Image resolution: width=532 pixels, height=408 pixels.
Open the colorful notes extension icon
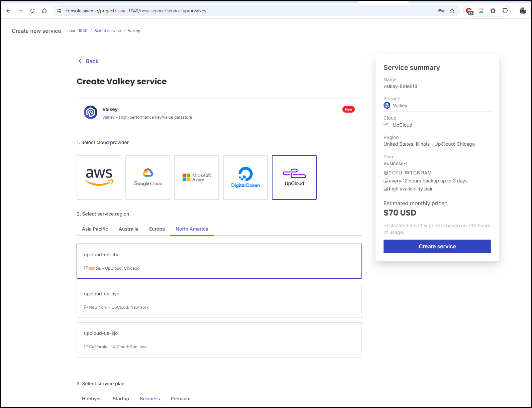point(481,11)
